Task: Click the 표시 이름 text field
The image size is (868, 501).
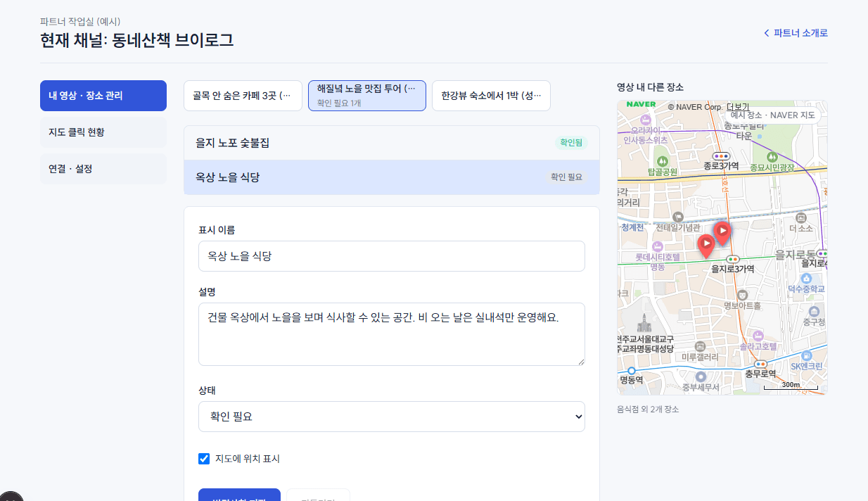Action: 392,256
